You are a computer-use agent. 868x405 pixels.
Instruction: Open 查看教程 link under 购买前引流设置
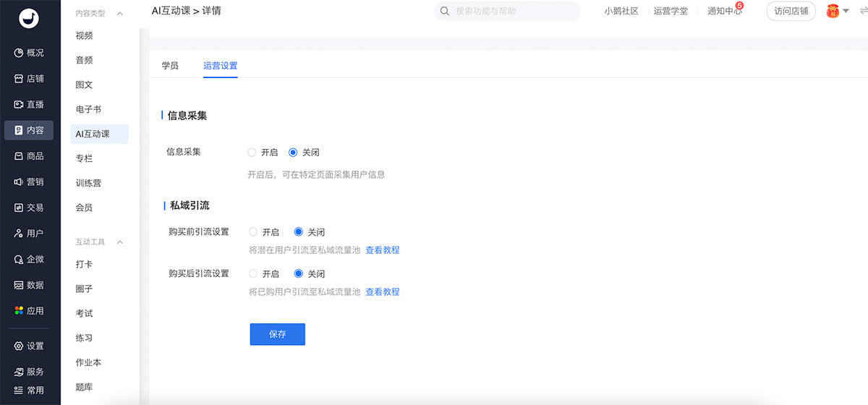[x=382, y=250]
